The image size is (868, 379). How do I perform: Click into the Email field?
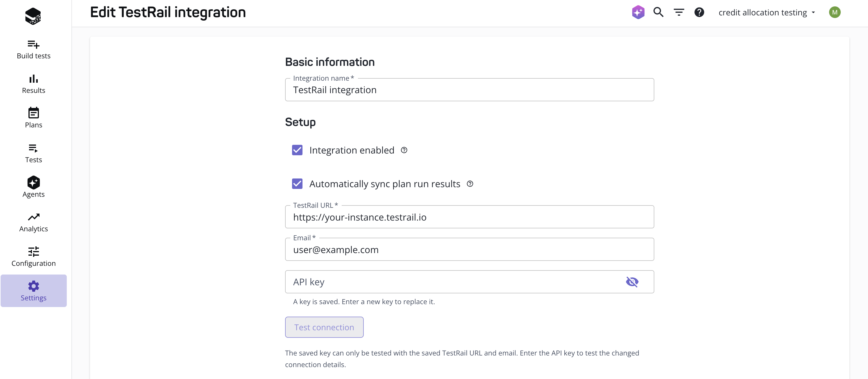click(469, 249)
